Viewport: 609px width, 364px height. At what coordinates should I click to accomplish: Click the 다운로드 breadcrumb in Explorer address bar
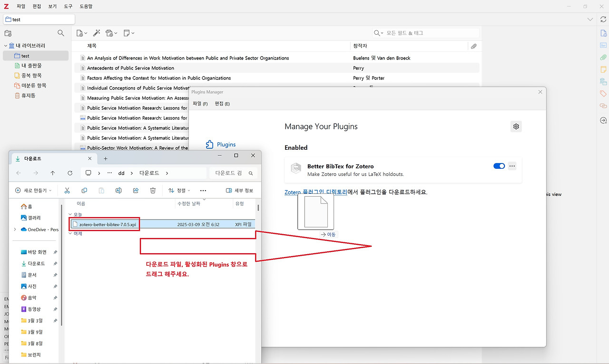pyautogui.click(x=149, y=173)
